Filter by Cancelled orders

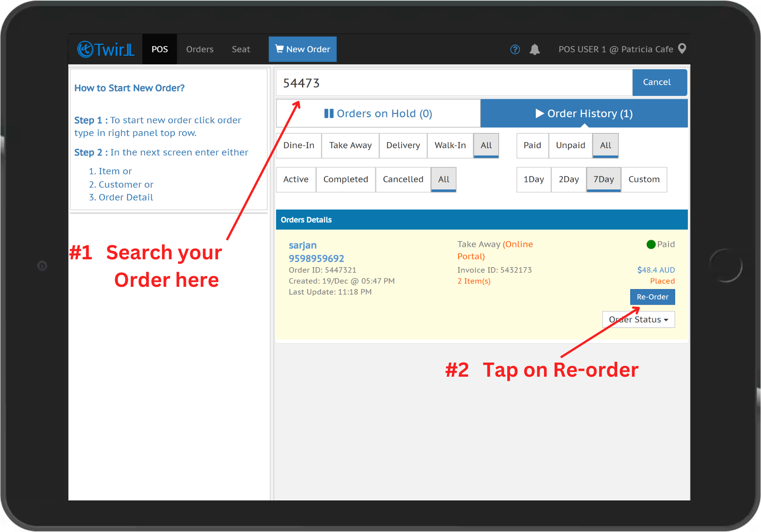coord(403,180)
